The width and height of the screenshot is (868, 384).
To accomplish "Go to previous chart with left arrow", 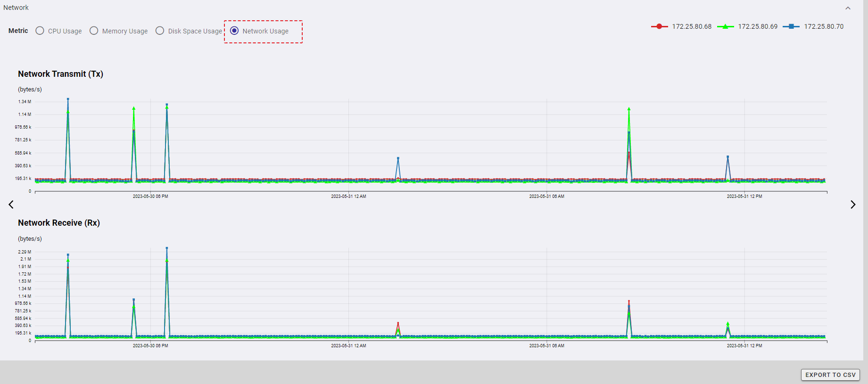I will tap(11, 204).
